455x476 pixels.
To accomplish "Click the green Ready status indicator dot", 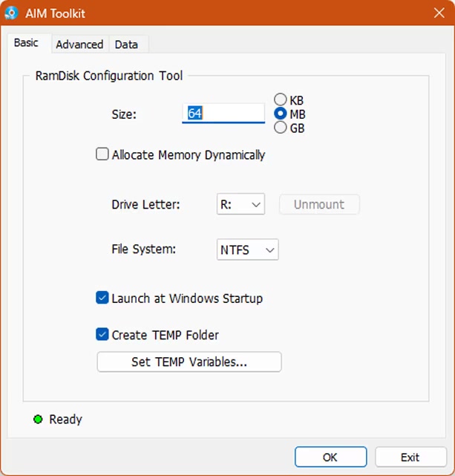I will click(39, 420).
